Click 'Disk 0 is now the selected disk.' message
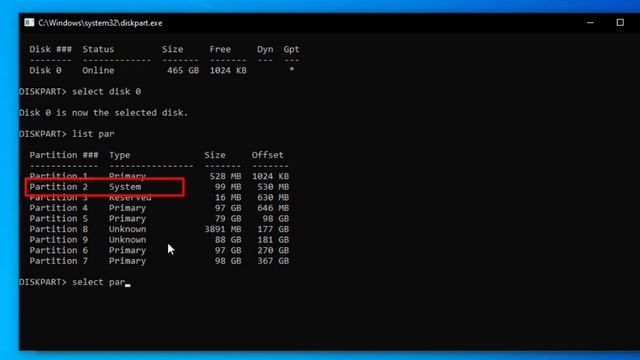The width and height of the screenshot is (640, 360). pos(104,113)
